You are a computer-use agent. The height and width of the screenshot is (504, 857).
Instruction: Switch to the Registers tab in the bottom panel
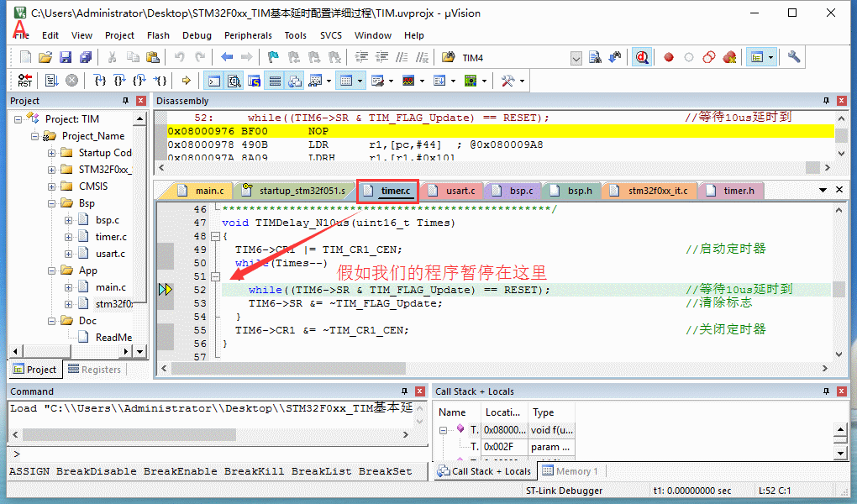point(94,370)
